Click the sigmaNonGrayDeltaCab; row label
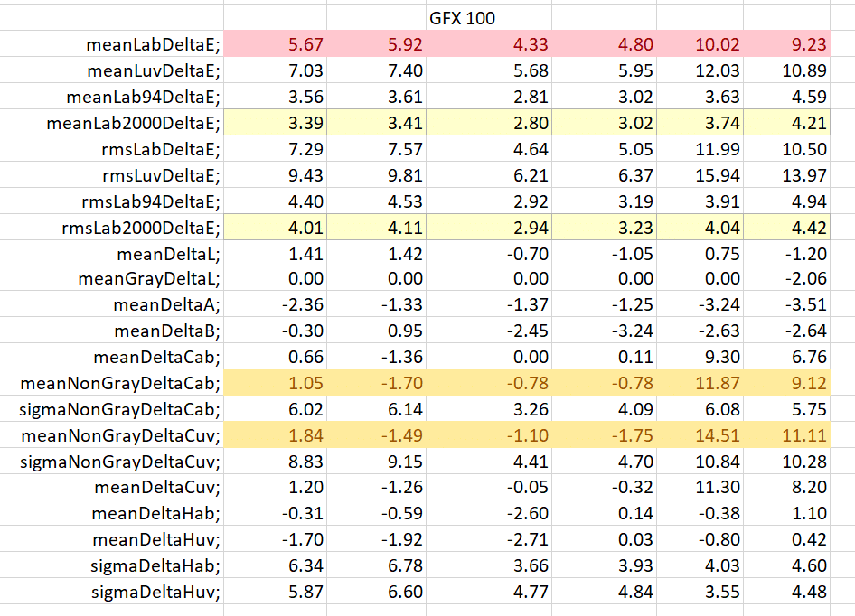 (120, 409)
